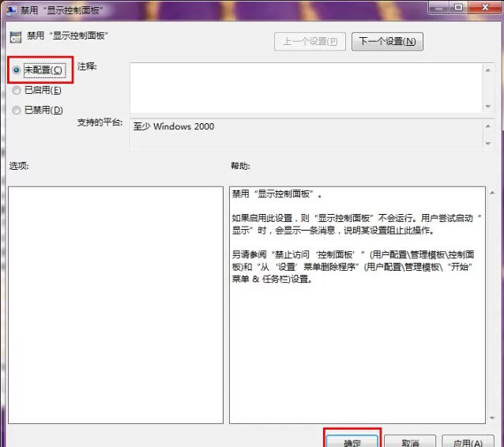Click the 下一个设置(N) button
The width and height of the screenshot is (504, 447).
pyautogui.click(x=387, y=41)
